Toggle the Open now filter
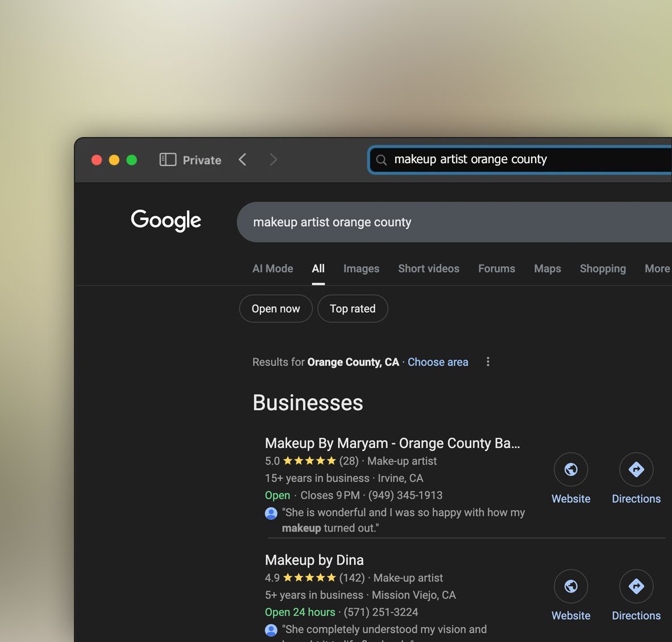 click(x=276, y=309)
